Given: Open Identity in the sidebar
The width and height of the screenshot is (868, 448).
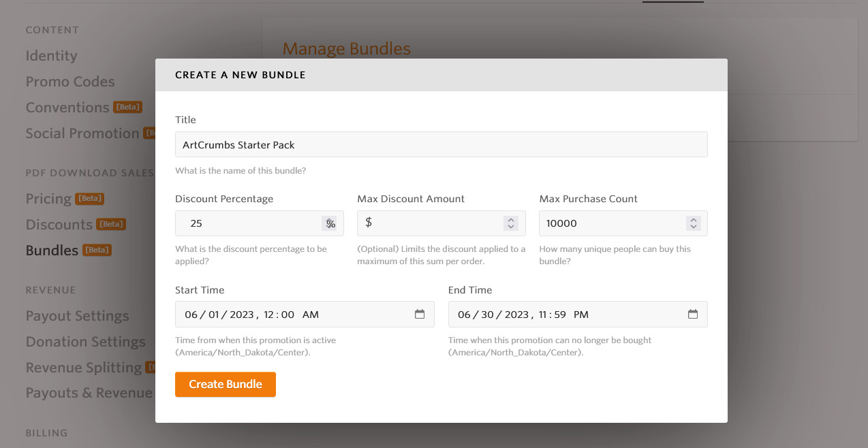Looking at the screenshot, I should (51, 56).
